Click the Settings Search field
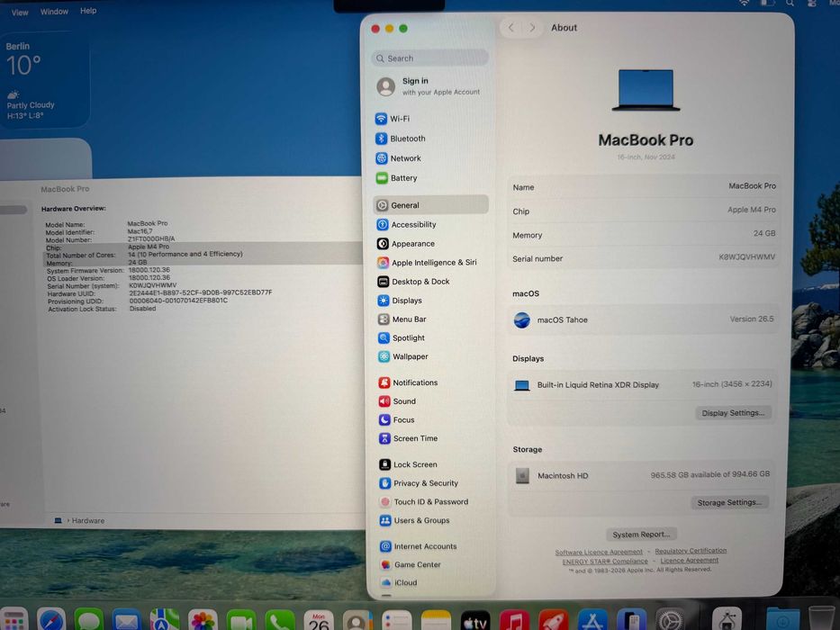The image size is (840, 630). coord(429,58)
